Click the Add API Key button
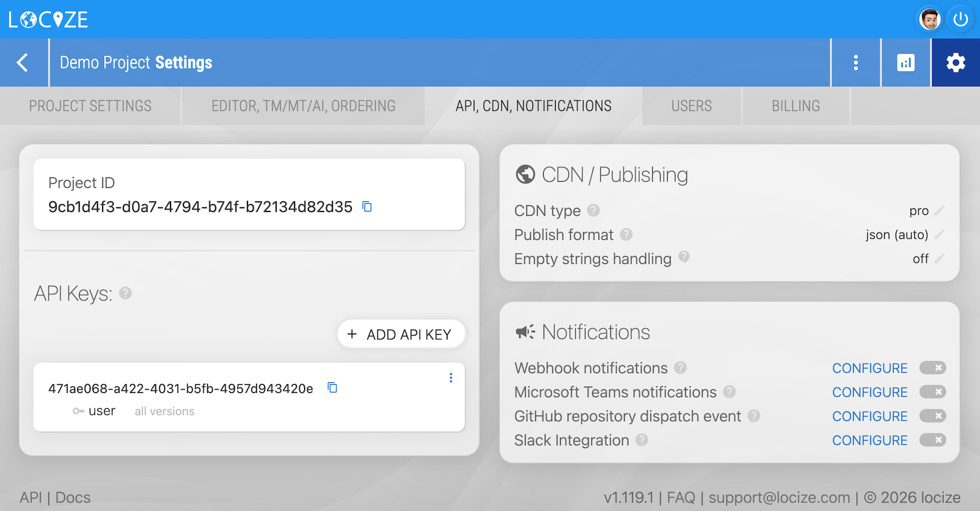Image resolution: width=980 pixels, height=511 pixels. point(401,334)
